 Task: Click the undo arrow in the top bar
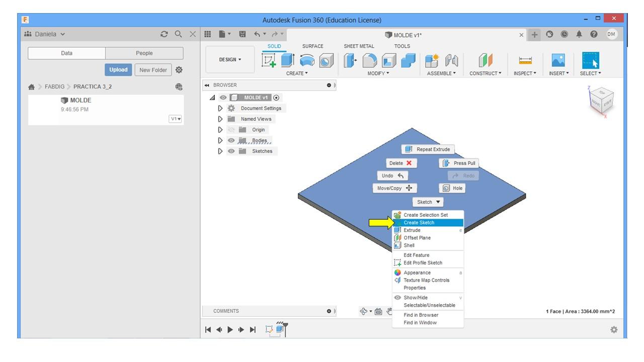257,34
